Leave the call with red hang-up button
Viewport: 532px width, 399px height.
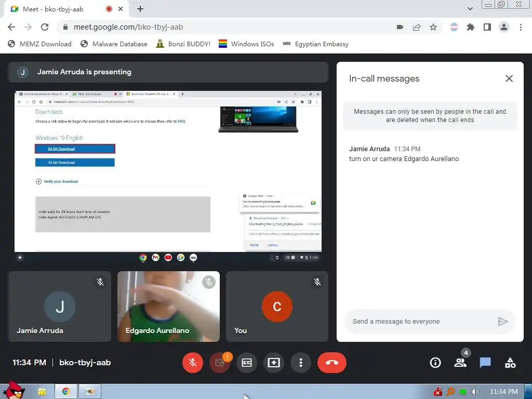tap(332, 363)
